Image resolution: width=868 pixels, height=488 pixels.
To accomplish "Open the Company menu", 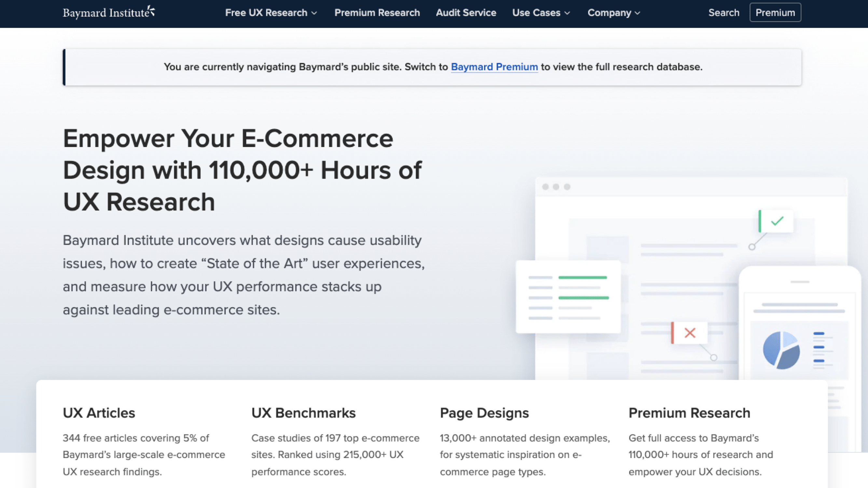I will pos(613,13).
